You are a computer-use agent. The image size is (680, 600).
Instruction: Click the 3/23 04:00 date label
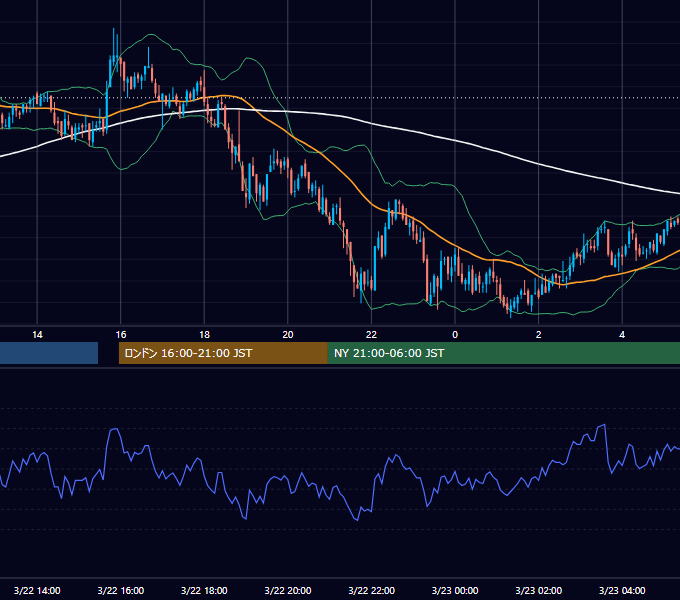(622, 590)
